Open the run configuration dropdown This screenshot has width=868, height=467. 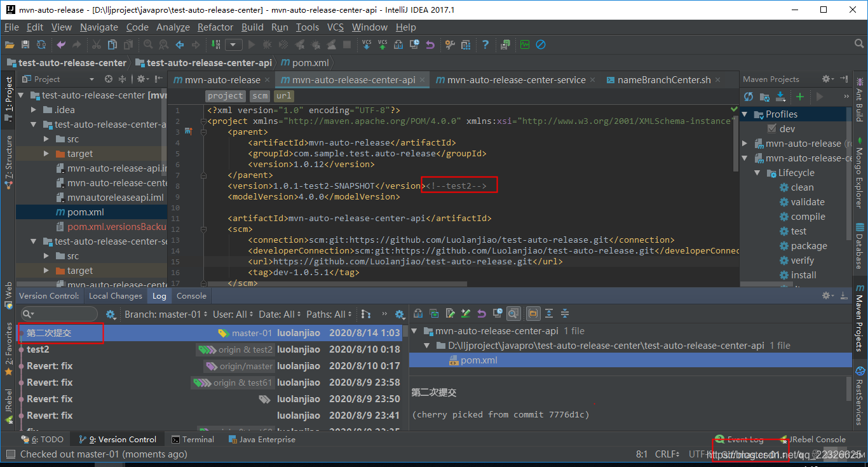[234, 44]
